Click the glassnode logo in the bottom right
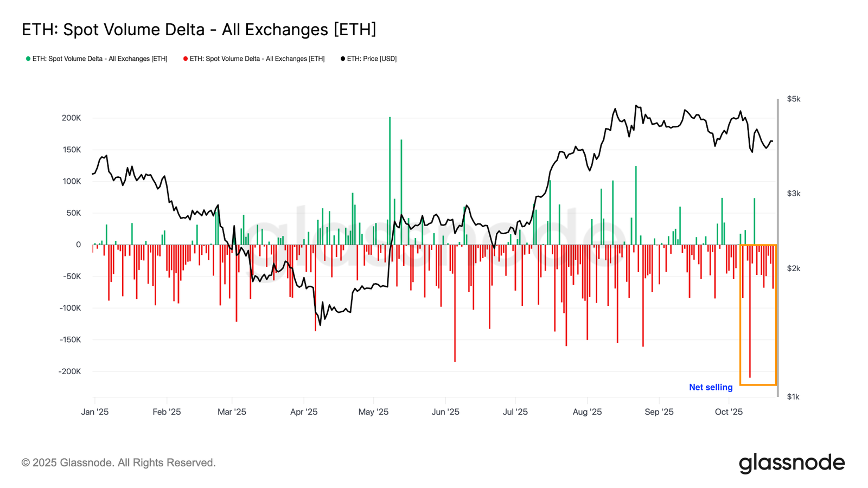868x488 pixels. [x=792, y=463]
